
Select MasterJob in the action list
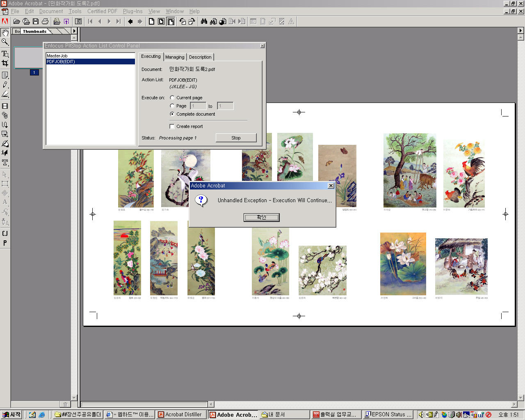pyautogui.click(x=57, y=56)
